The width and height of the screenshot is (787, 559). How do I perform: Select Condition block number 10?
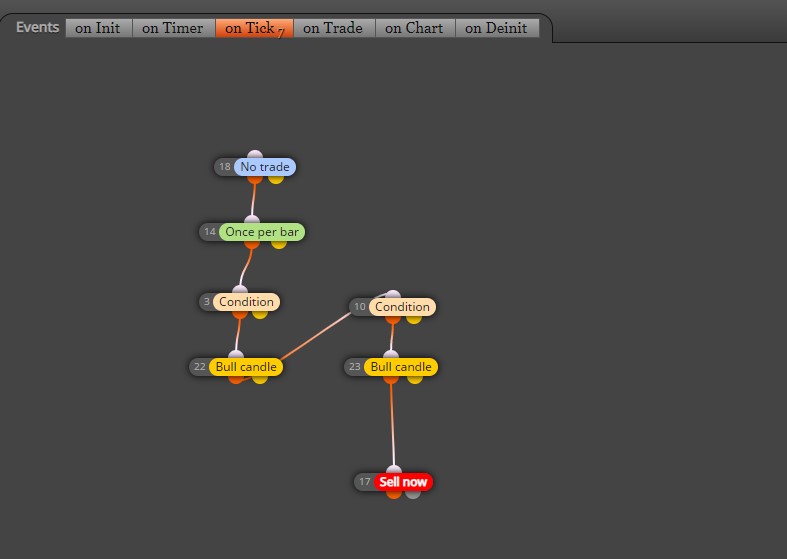click(x=403, y=307)
